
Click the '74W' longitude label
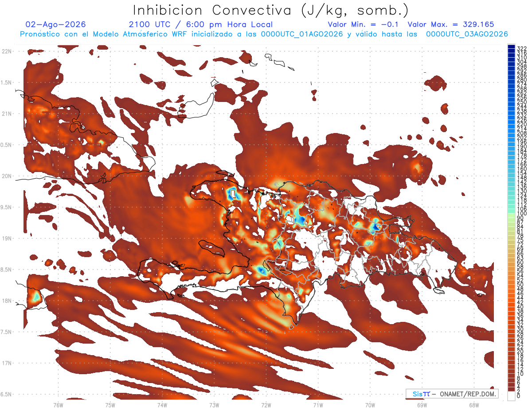pyautogui.click(x=162, y=405)
